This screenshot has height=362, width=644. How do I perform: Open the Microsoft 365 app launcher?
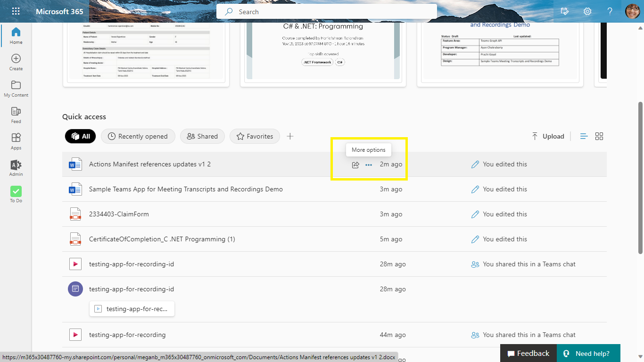[16, 11]
